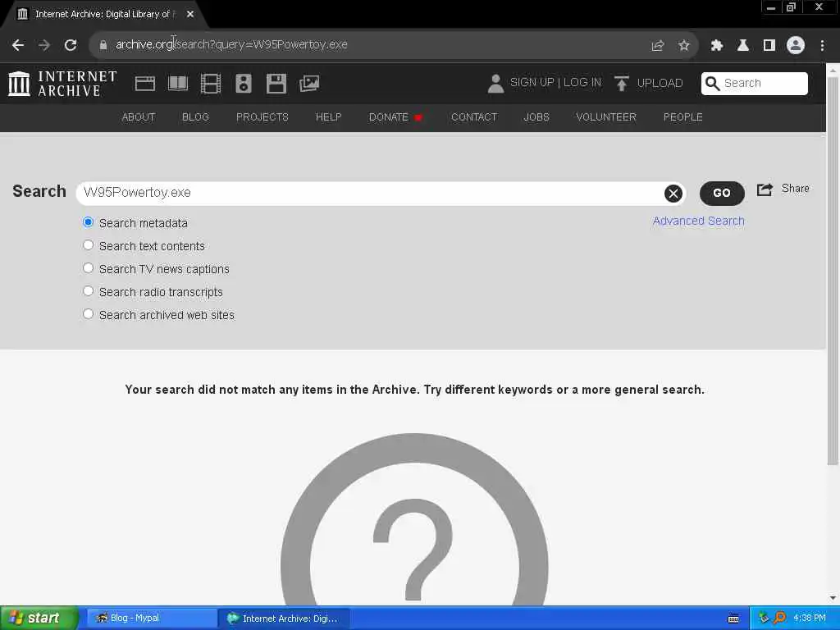Switch to Blog - Mypal taskbar window
The image size is (840, 630).
151,619
